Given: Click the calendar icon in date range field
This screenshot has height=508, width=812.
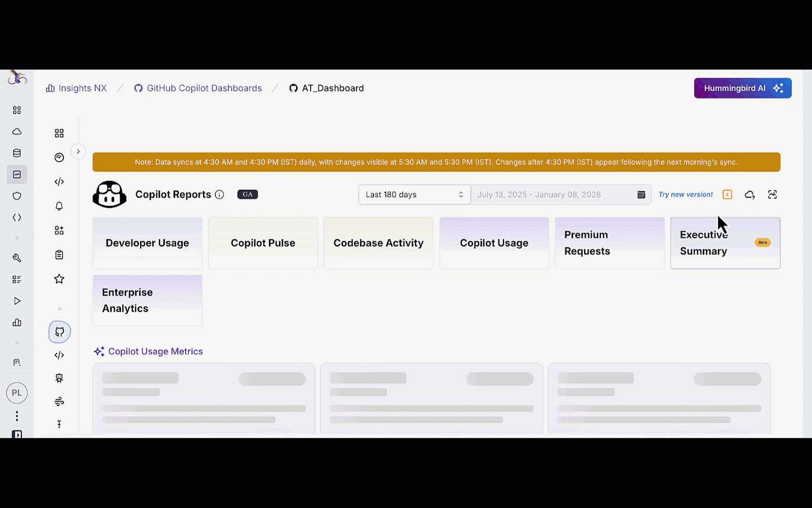Looking at the screenshot, I should 641,195.
